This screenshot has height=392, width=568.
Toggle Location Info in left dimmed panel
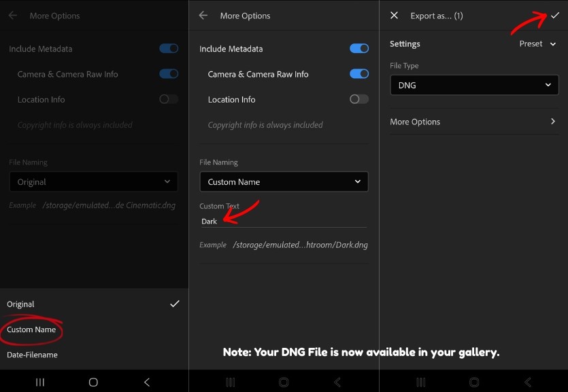tap(169, 99)
